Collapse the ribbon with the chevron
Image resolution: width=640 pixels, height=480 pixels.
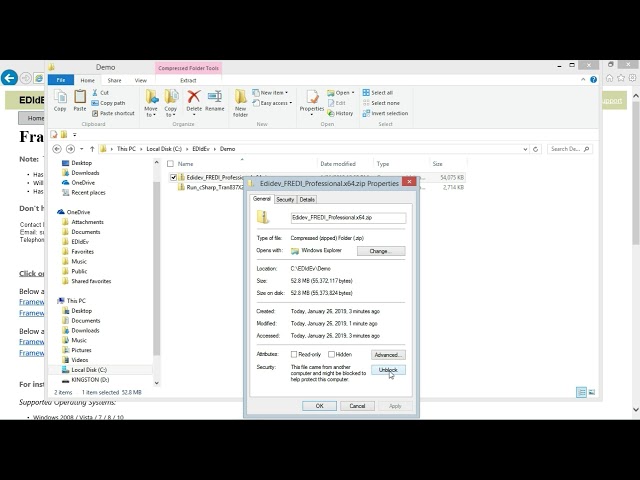583,80
